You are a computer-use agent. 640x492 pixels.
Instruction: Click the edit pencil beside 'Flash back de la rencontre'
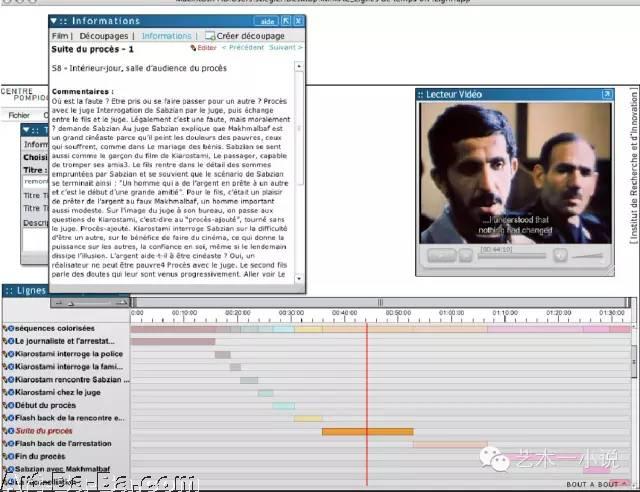pyautogui.click(x=4, y=418)
